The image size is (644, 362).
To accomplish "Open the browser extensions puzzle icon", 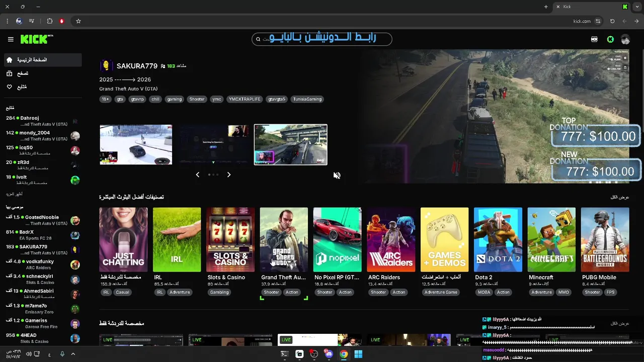I will click(x=49, y=21).
